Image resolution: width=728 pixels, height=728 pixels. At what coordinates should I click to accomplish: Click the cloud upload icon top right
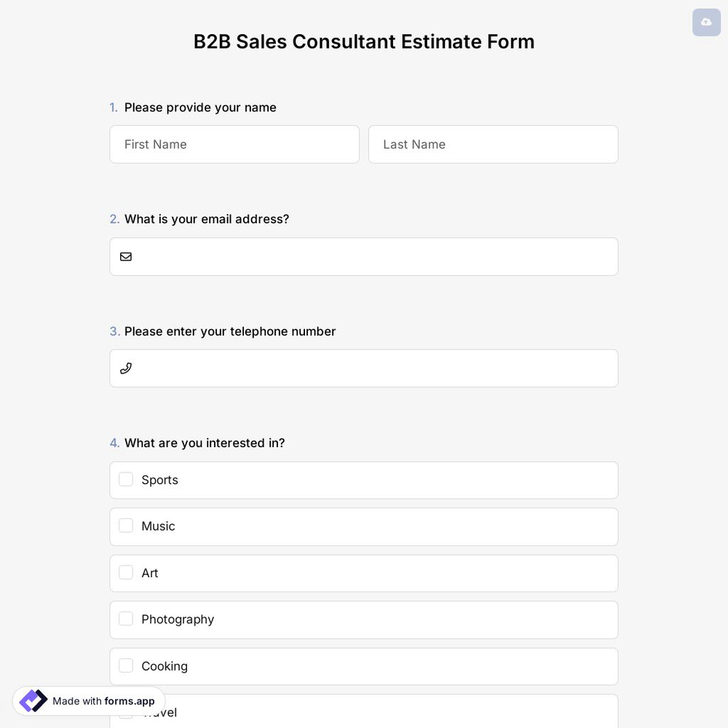coord(705,22)
